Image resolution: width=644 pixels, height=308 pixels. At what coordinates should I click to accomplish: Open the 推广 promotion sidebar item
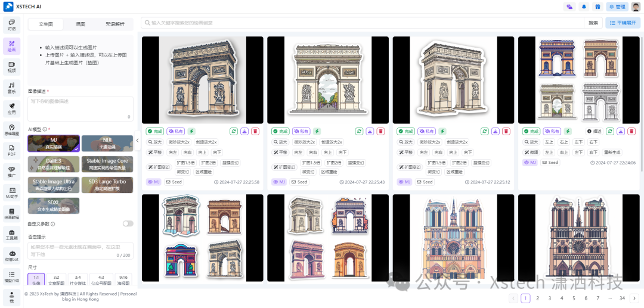pyautogui.click(x=11, y=172)
